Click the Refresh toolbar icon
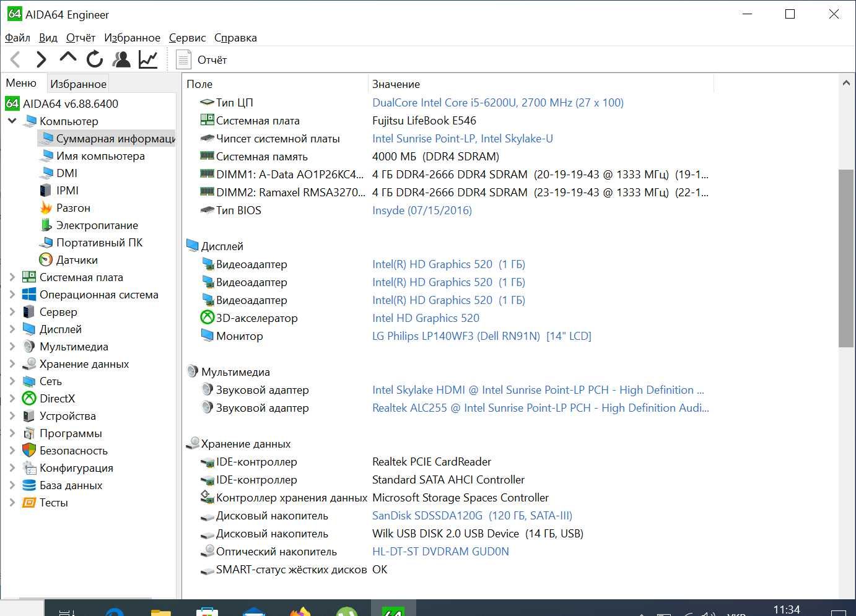 [x=95, y=59]
